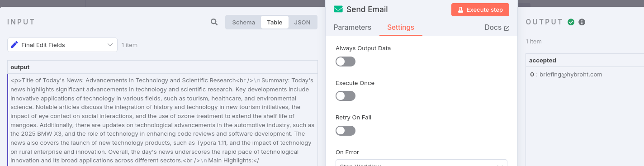Image resolution: width=644 pixels, height=166 pixels.
Task: Click the Execute step button
Action: point(480,9)
